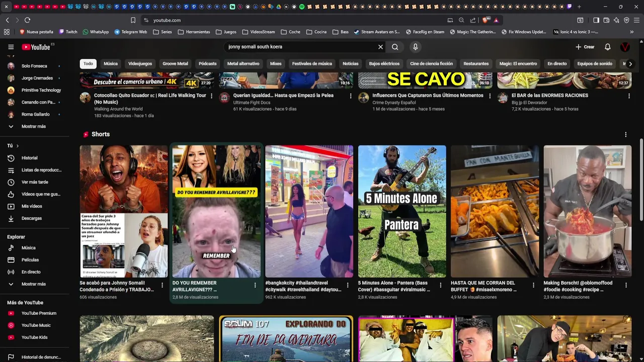Image resolution: width=644 pixels, height=362 pixels.
Task: Open the Walking Around the World channel link
Action: [118, 109]
